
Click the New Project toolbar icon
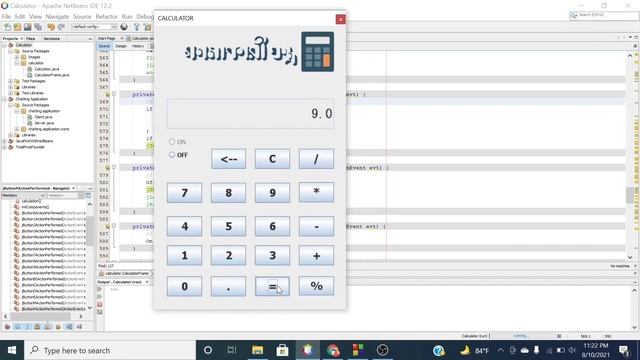(x=18, y=27)
